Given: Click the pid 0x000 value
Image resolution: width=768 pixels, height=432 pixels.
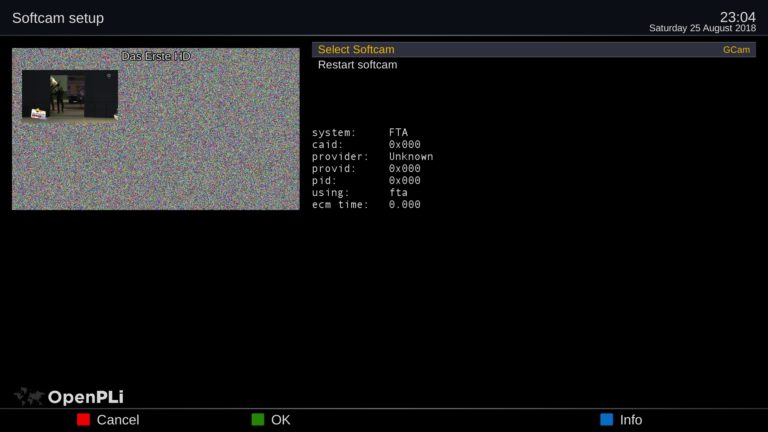Looking at the screenshot, I should tap(405, 180).
